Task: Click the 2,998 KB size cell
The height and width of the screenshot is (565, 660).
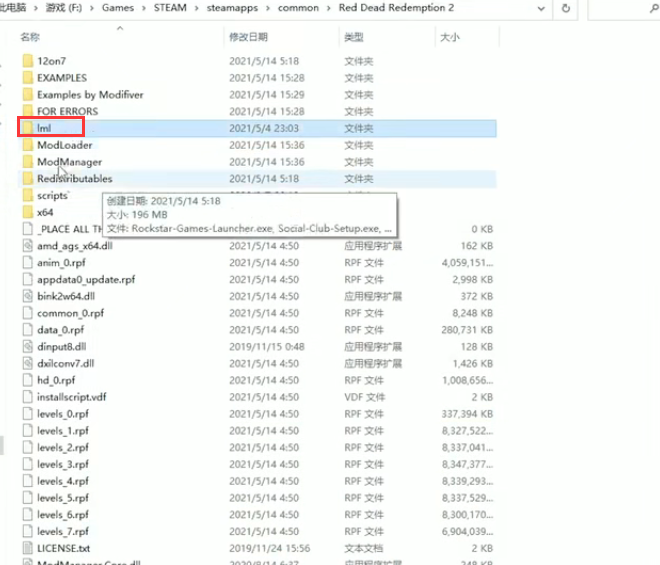Action: pyautogui.click(x=473, y=280)
